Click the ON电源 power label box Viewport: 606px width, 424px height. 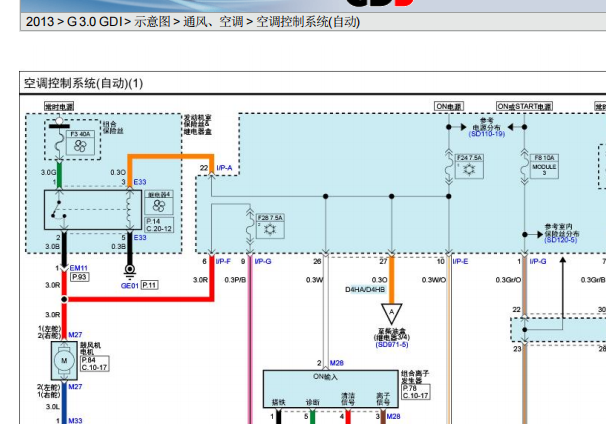click(x=449, y=106)
